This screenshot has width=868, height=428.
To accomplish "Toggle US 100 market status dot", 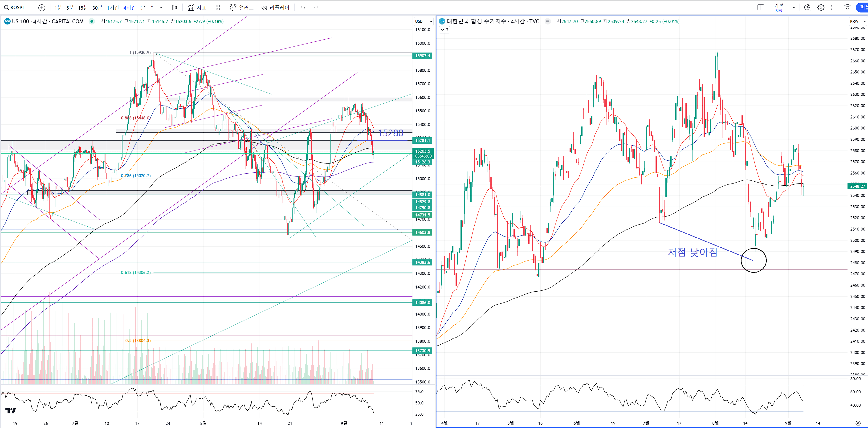I will (x=92, y=21).
